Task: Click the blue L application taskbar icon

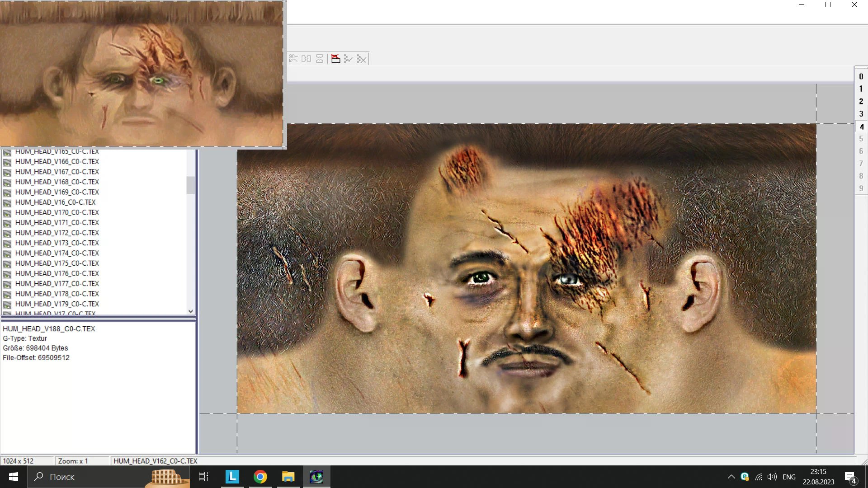Action: 232,477
